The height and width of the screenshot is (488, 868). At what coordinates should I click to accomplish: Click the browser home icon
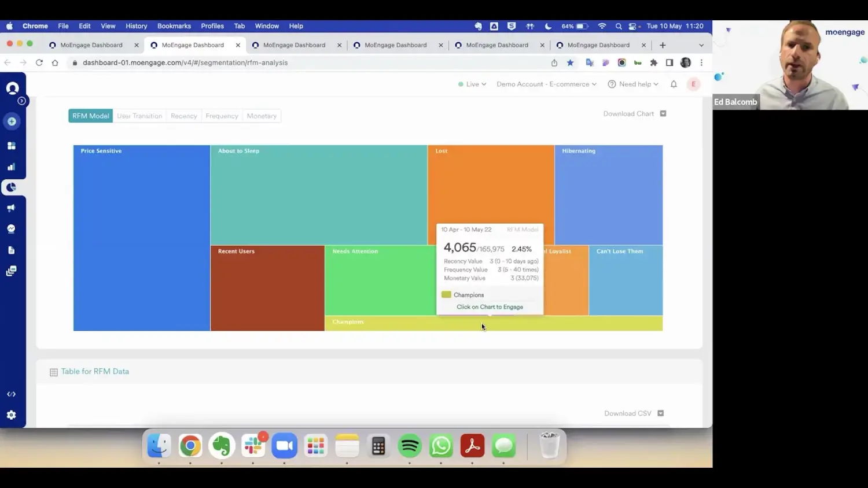55,62
